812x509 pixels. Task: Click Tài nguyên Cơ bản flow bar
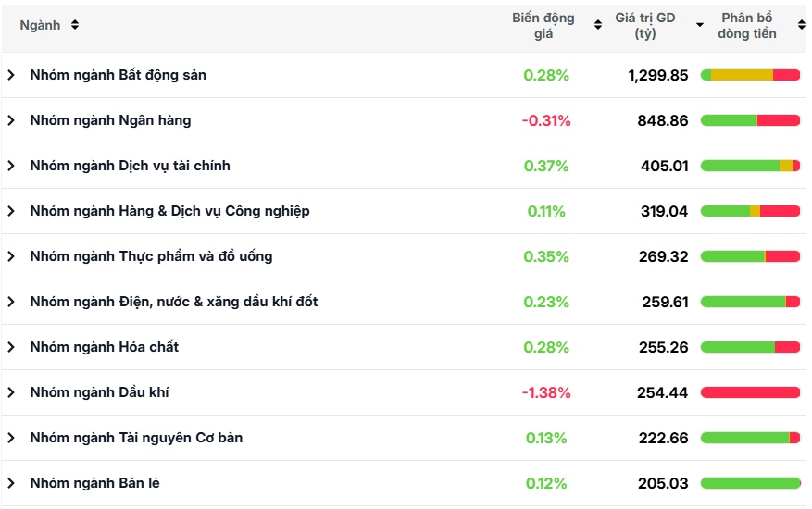coord(750,438)
